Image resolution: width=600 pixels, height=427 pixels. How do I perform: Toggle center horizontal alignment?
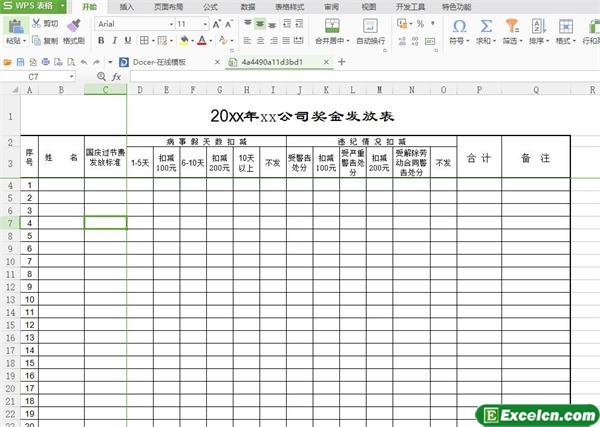tap(261, 40)
